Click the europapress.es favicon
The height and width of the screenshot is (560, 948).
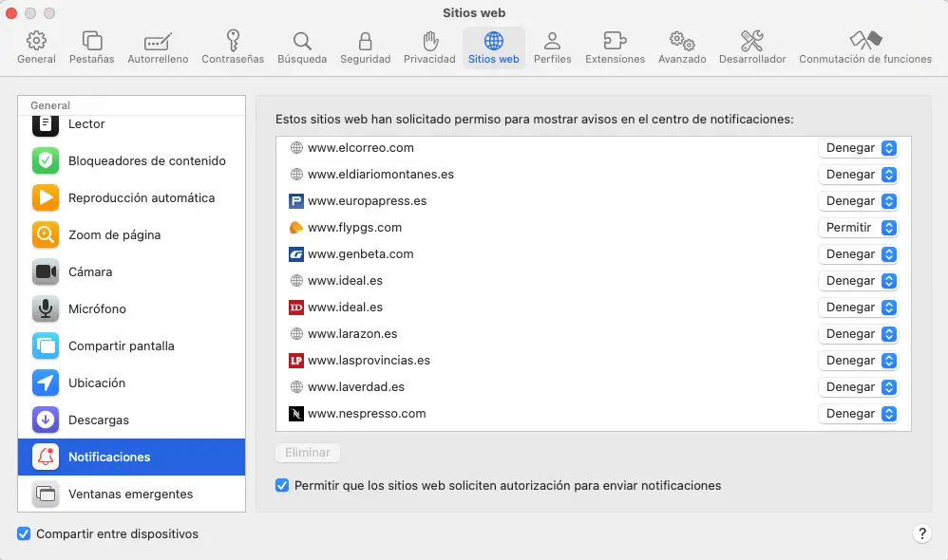(x=296, y=201)
